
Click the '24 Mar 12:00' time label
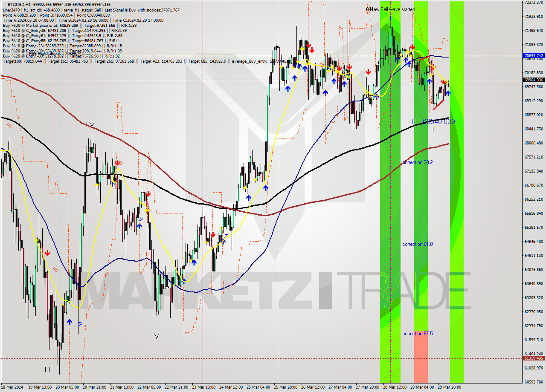point(231,387)
